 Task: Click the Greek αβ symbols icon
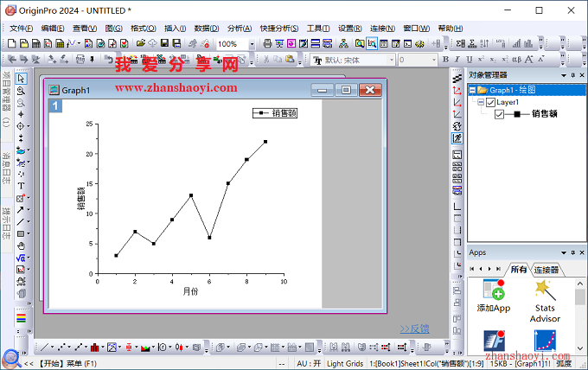517,60
